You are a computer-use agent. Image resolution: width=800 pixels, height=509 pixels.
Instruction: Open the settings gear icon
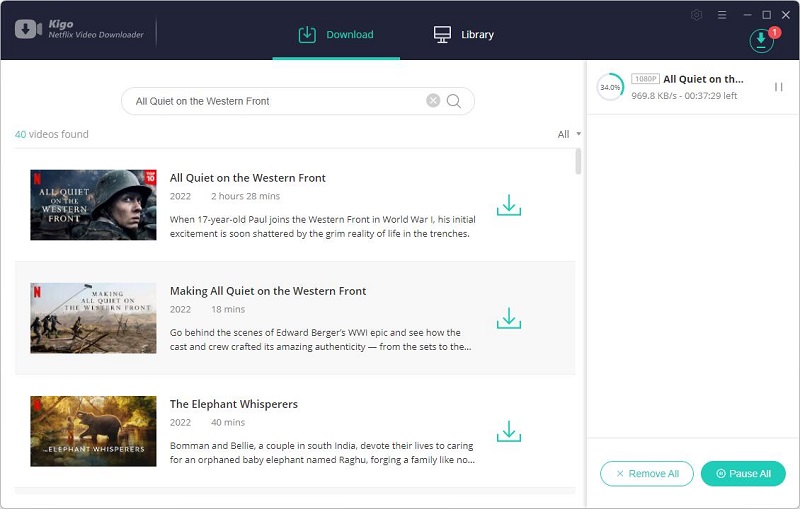click(x=696, y=15)
